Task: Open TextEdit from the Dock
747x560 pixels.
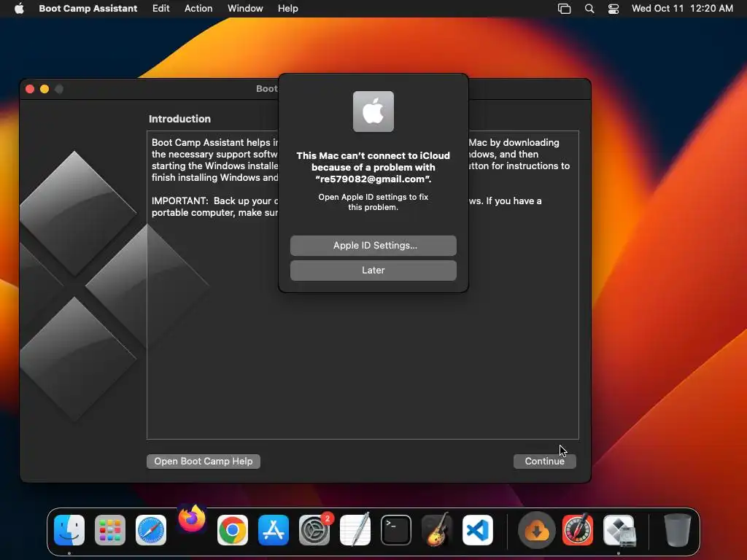Action: [355, 530]
